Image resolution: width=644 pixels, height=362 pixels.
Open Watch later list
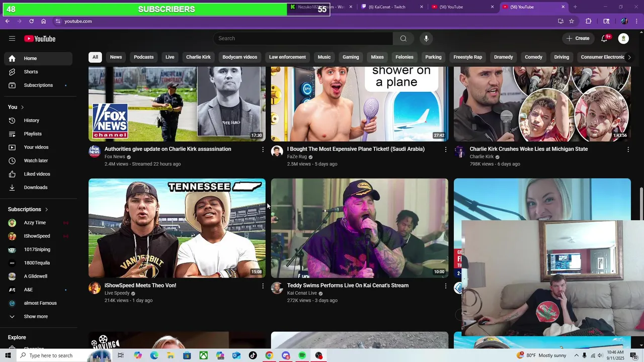click(38, 161)
